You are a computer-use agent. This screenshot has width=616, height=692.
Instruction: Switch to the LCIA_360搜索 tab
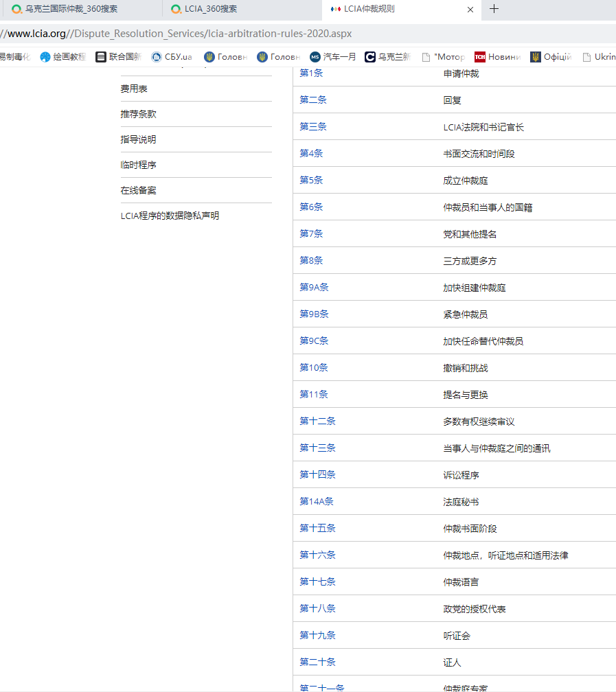[242, 9]
